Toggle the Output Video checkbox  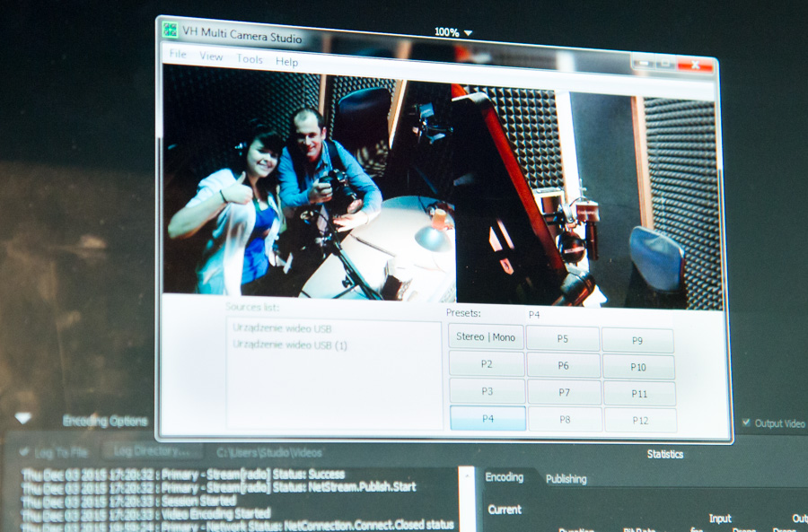click(x=746, y=423)
